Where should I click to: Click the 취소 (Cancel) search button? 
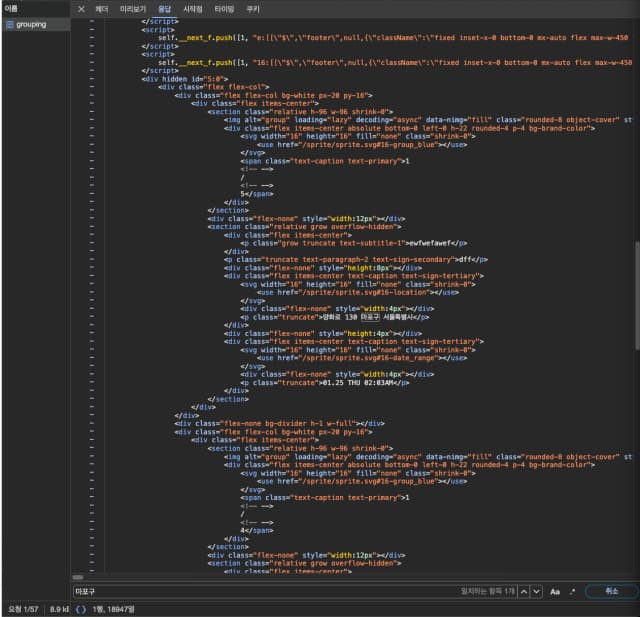click(x=611, y=591)
